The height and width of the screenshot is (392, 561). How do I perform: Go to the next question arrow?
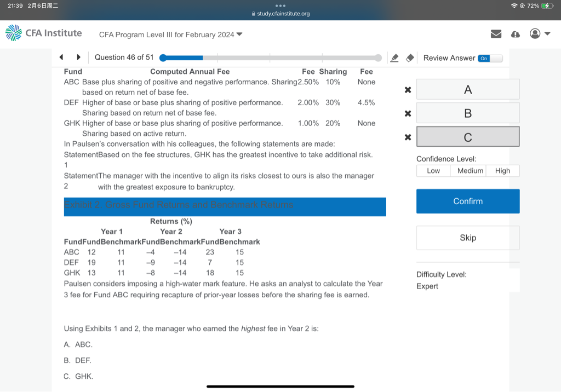click(x=79, y=57)
